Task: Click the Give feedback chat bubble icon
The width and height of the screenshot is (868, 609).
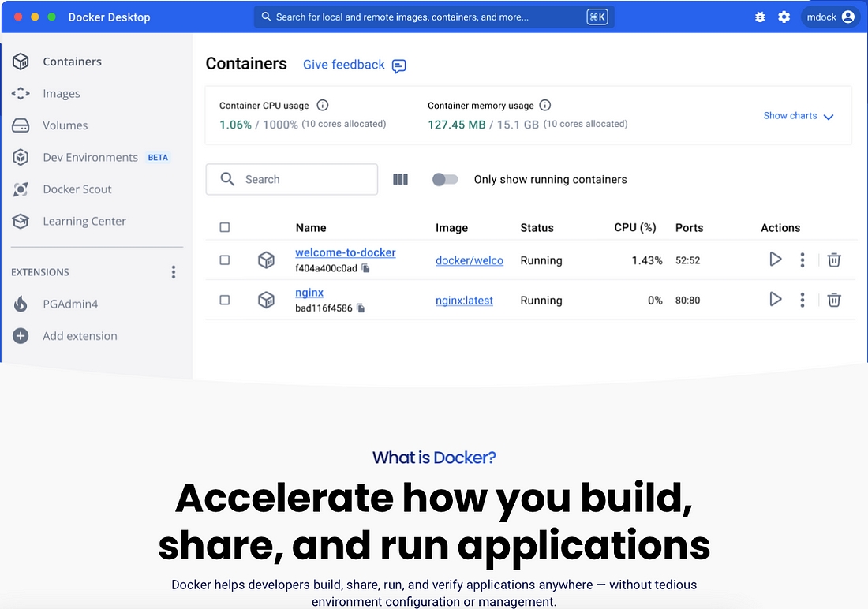Action: coord(398,66)
